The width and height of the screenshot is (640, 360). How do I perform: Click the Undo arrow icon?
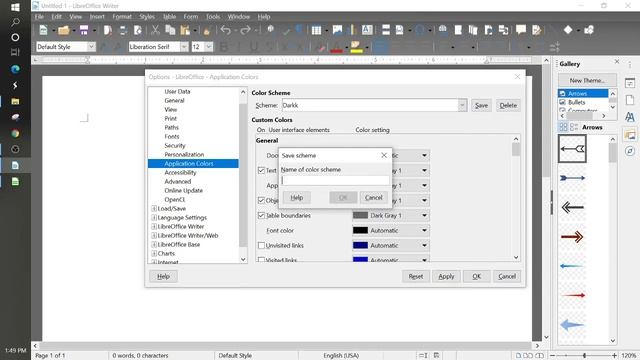click(x=226, y=30)
